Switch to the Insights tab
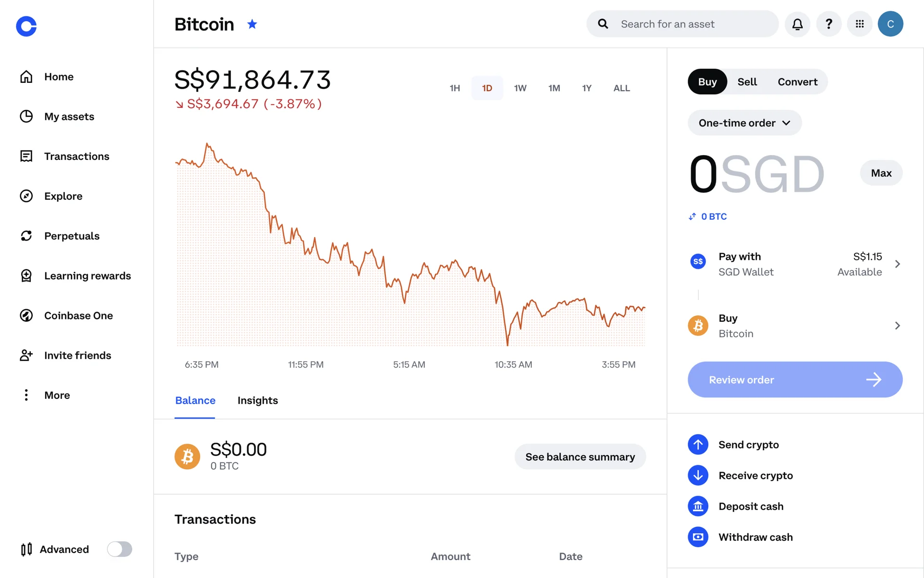This screenshot has width=924, height=578. click(257, 400)
